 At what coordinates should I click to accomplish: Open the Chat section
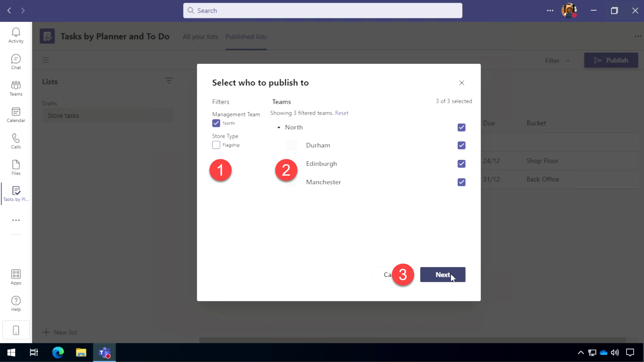click(x=15, y=61)
